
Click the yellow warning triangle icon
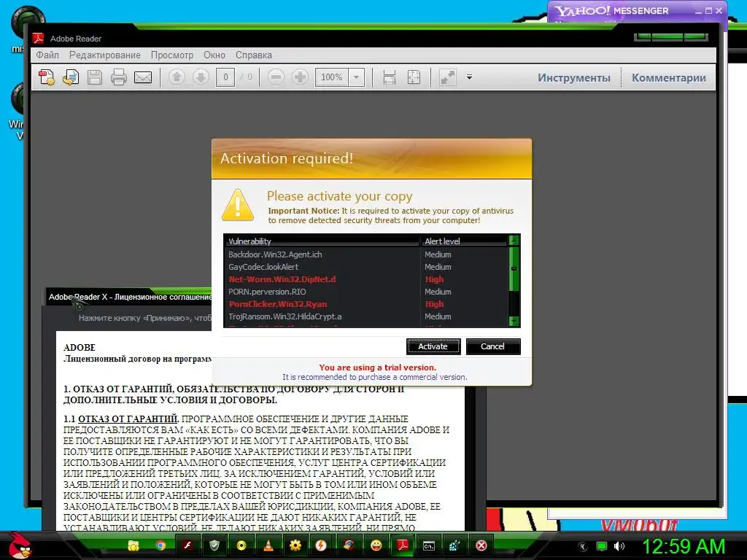click(x=238, y=205)
